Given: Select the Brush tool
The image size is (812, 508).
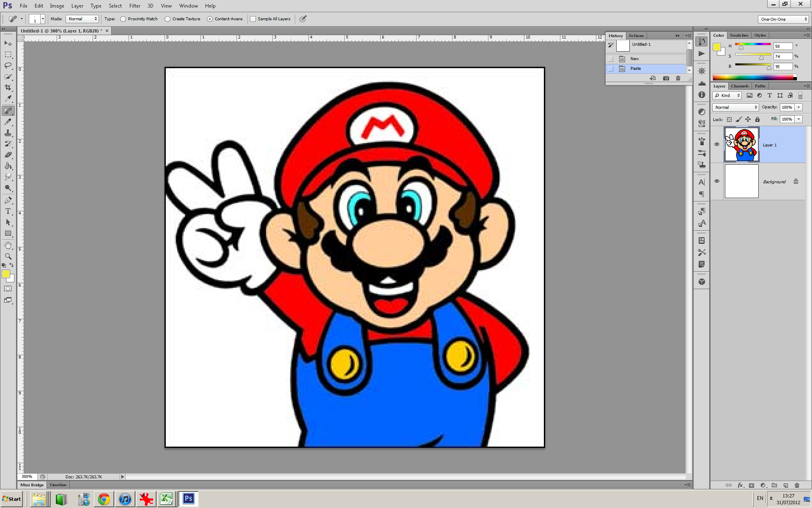Looking at the screenshot, I should click(8, 122).
